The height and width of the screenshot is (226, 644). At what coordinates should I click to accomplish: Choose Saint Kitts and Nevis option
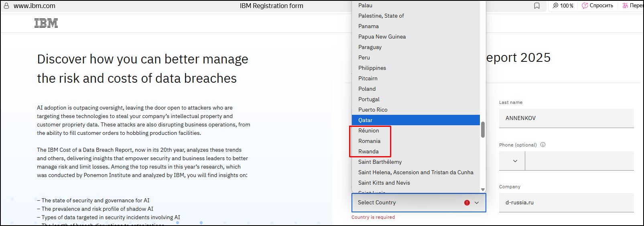pos(384,183)
